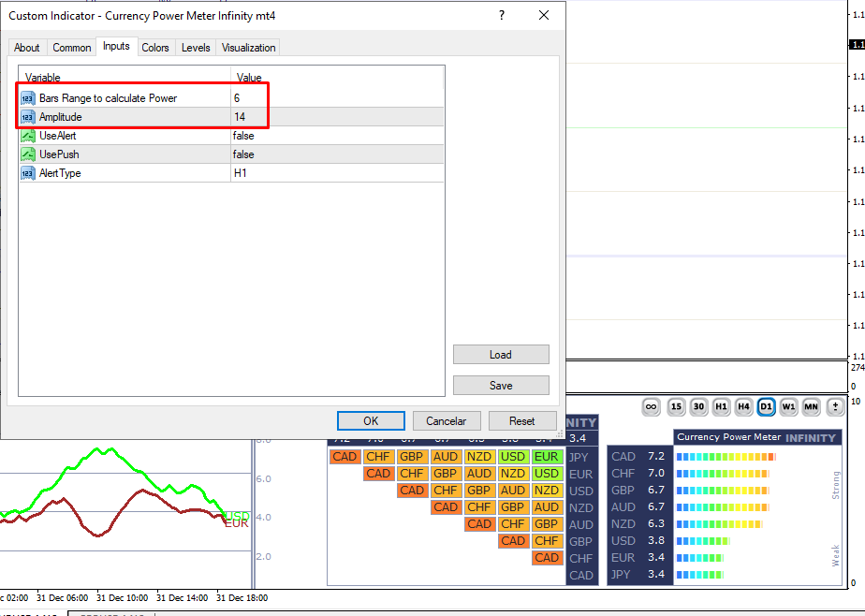The height and width of the screenshot is (616, 865).
Task: Click the JPY power bar
Action: 699,575
